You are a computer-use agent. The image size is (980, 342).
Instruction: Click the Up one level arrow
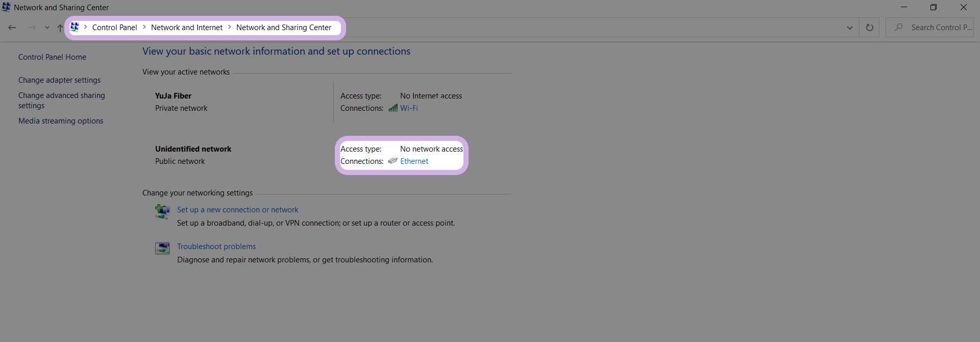click(x=60, y=28)
